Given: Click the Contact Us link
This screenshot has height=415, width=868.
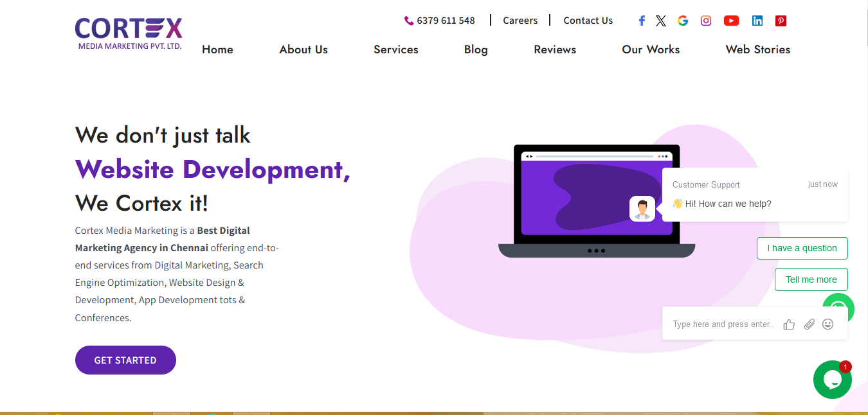Looking at the screenshot, I should point(588,21).
